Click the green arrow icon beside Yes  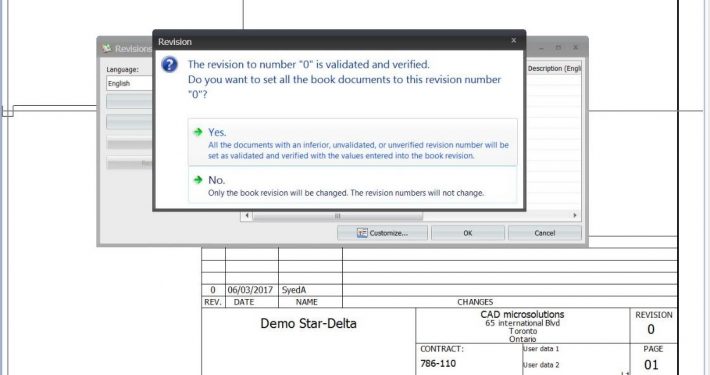198,132
